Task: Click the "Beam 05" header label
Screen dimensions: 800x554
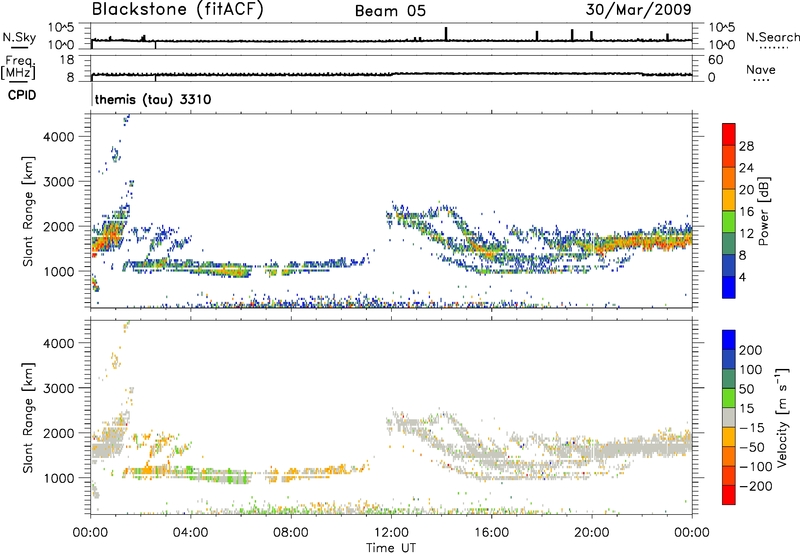Action: [x=390, y=11]
